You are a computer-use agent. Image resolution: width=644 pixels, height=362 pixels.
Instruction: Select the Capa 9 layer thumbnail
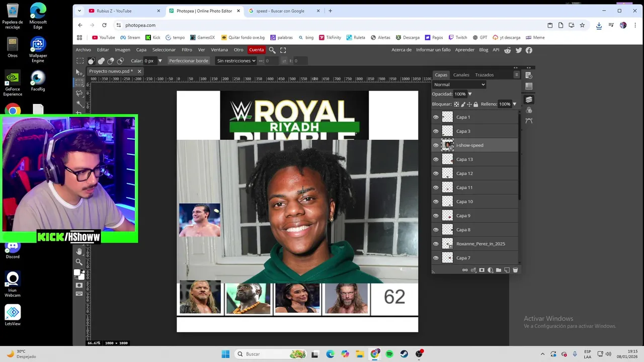447,216
